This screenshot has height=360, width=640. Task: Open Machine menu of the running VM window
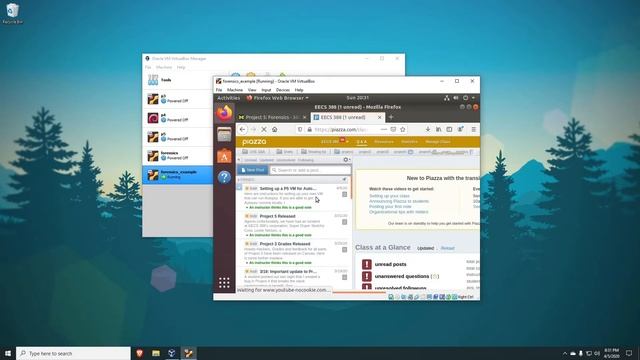pos(235,90)
